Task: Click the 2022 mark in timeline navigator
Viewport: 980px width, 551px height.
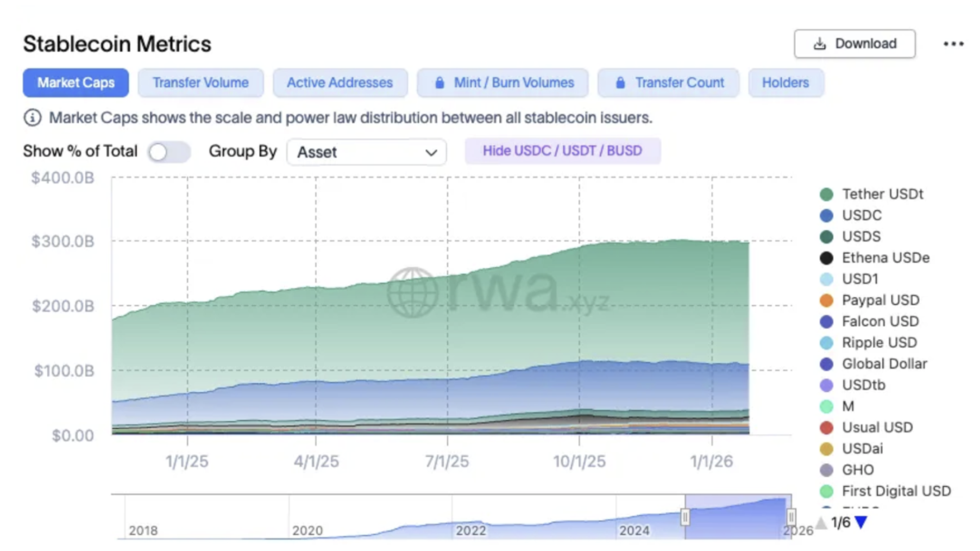Action: coord(471,530)
